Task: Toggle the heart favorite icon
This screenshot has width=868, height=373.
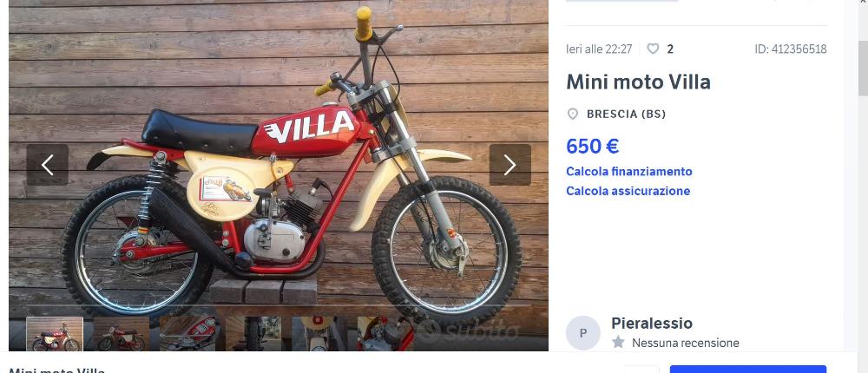Action: coord(654,49)
